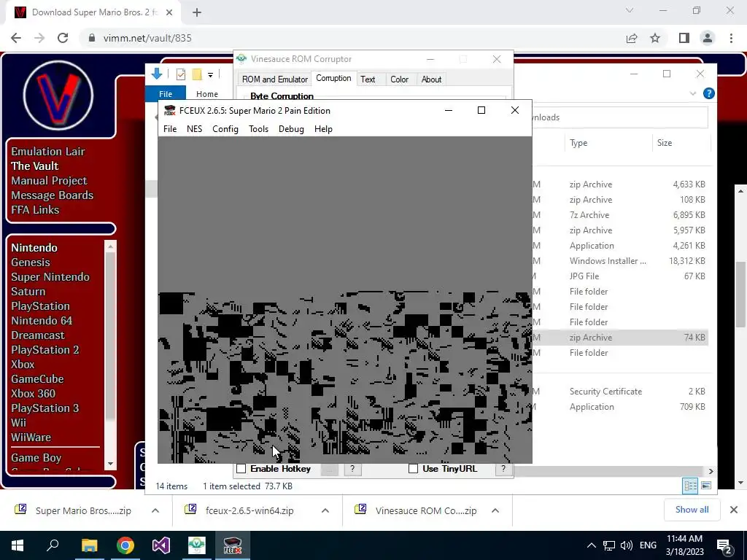Open Visual Studio from the taskbar

tap(161, 545)
